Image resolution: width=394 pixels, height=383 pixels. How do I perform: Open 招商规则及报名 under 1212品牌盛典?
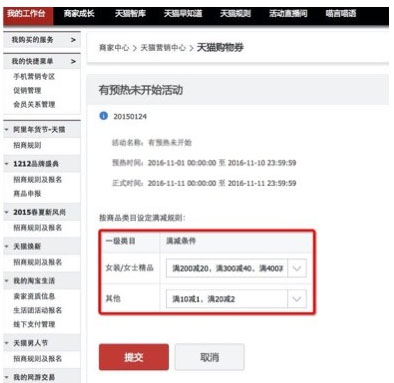(x=37, y=180)
